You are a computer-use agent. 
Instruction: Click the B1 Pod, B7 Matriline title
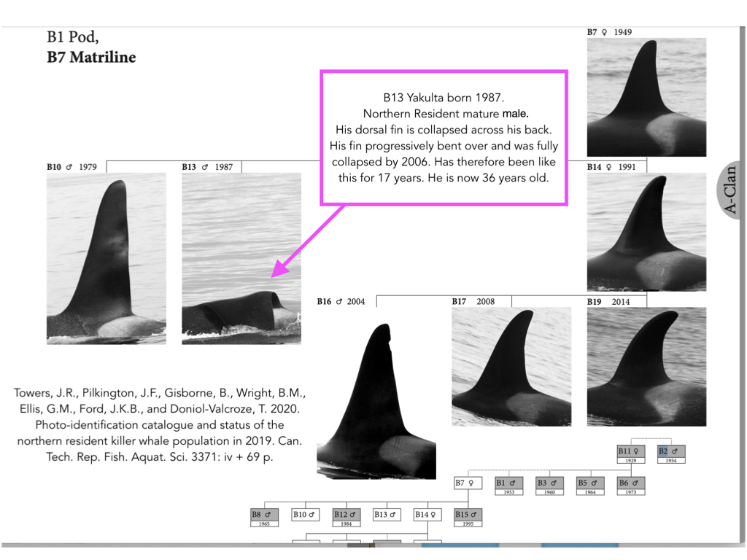click(x=91, y=47)
